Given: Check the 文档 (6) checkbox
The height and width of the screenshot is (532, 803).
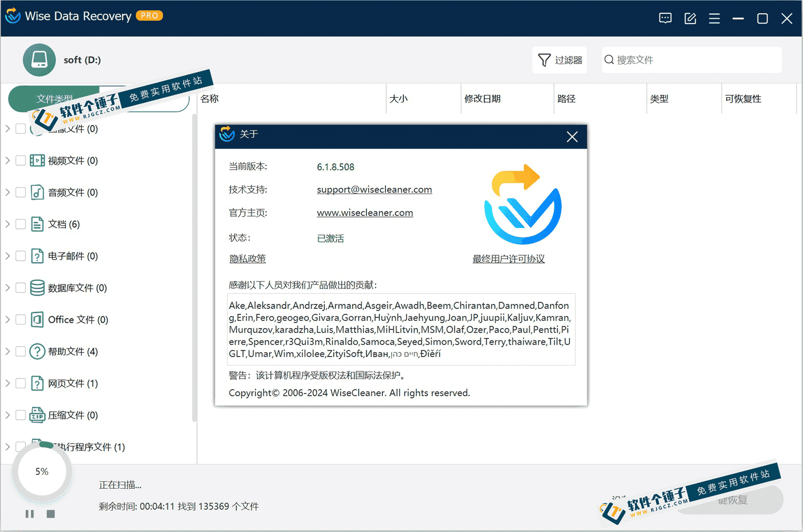Looking at the screenshot, I should 20,224.
